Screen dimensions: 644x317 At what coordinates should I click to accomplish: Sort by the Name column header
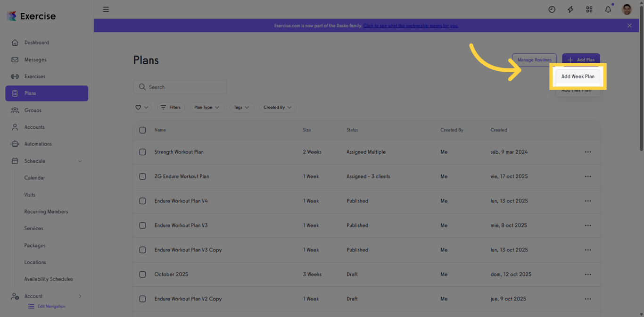[x=160, y=130]
